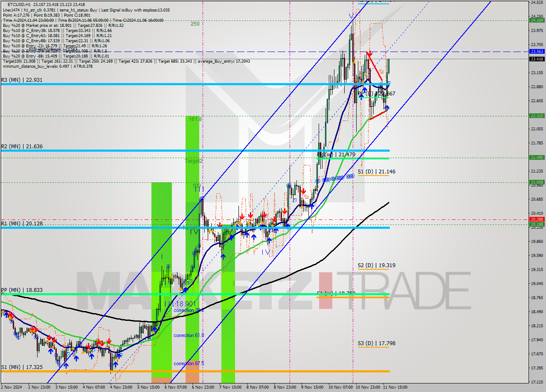Click the 'average_Buy_entry: 17.2043' text
This screenshot has width=546, height=392.
click(224, 61)
